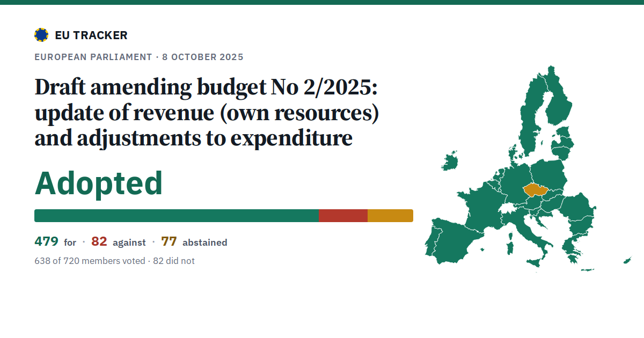Image resolution: width=644 pixels, height=338 pixels.
Task: Click '638 of 720 members voted' text
Action: [90, 261]
